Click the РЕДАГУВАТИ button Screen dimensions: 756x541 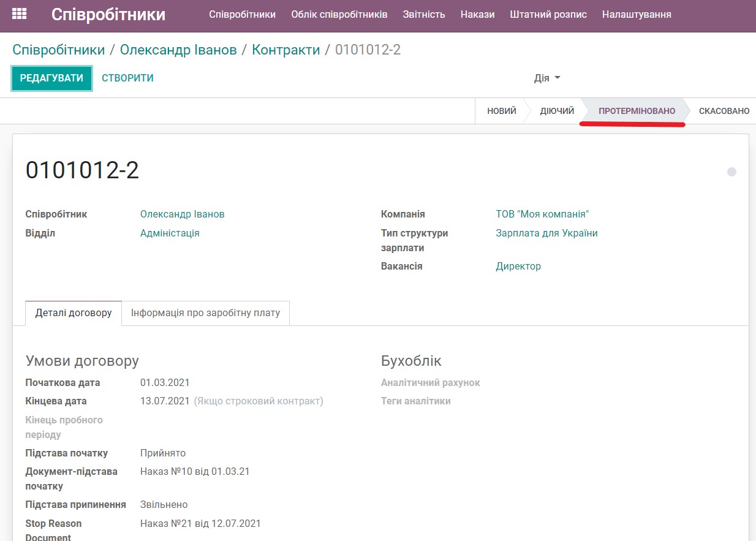[51, 78]
